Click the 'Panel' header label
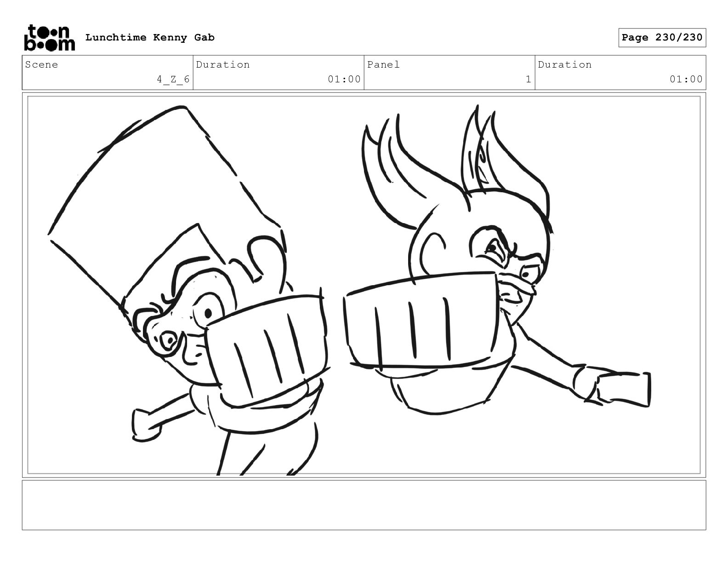The image size is (728, 563). coord(383,64)
